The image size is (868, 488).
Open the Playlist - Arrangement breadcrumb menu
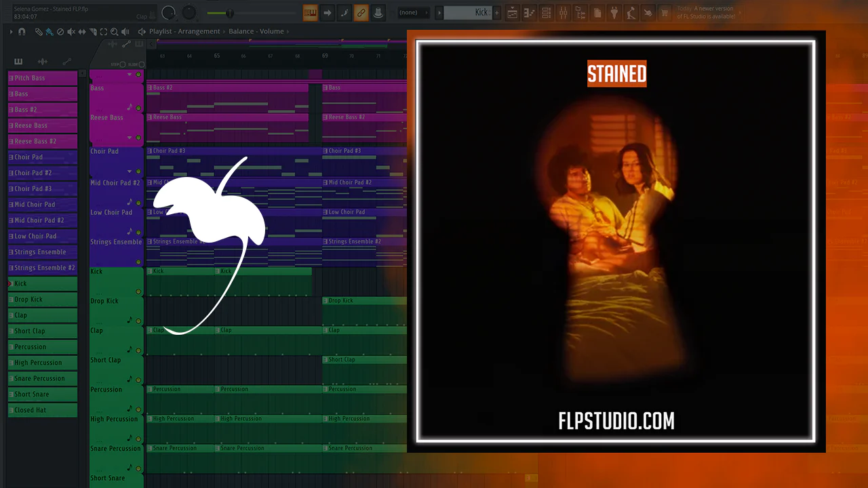[184, 31]
